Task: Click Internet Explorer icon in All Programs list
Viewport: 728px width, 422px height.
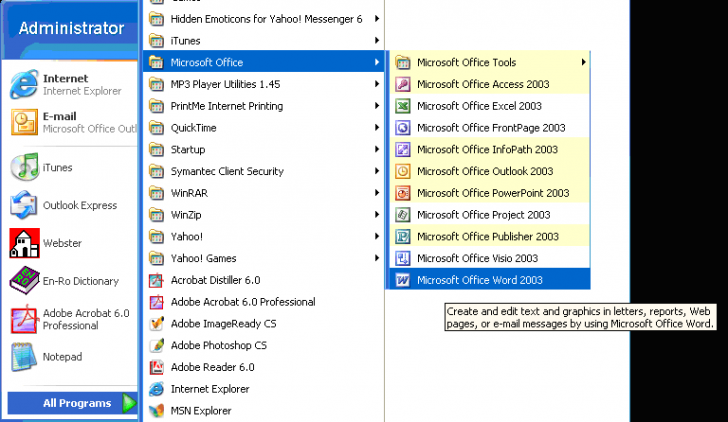Action: click(156, 389)
